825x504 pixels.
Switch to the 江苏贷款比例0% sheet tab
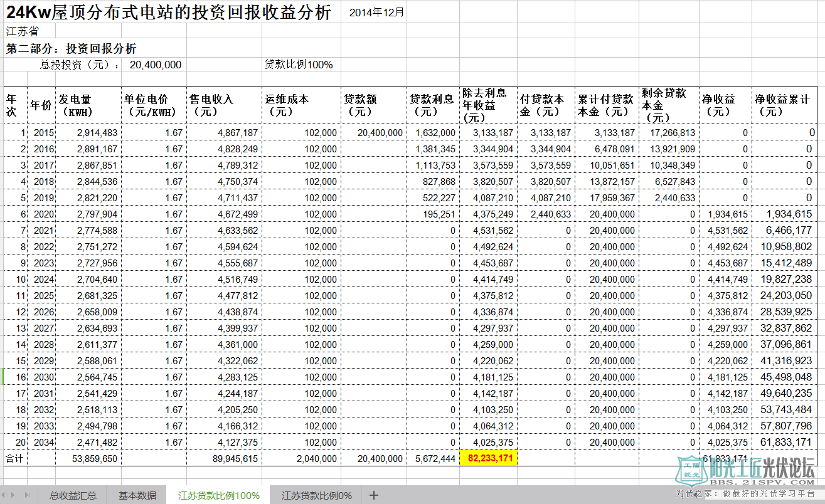[x=317, y=495]
